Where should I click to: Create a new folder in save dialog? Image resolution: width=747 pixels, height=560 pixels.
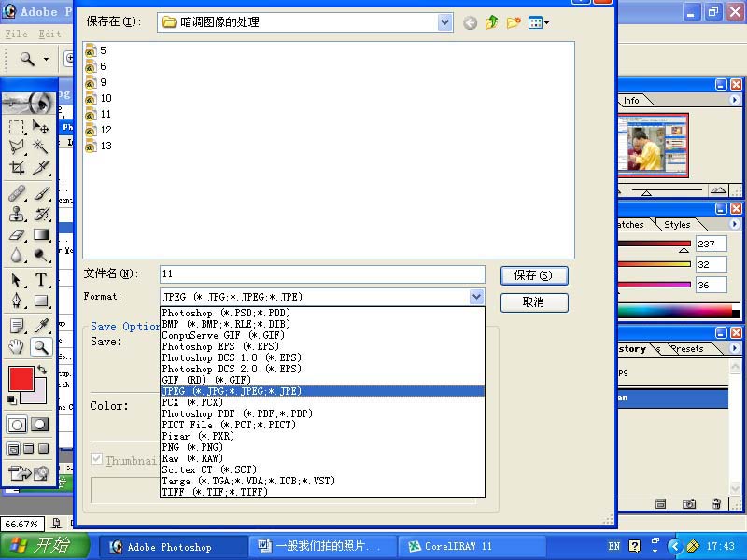(514, 22)
